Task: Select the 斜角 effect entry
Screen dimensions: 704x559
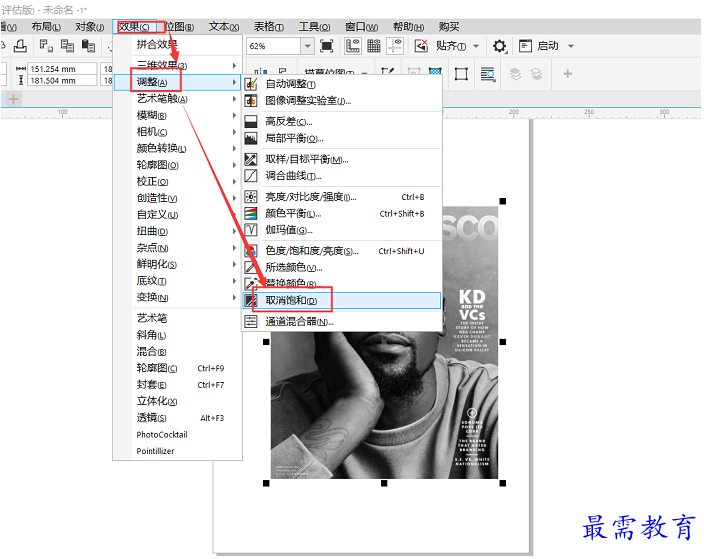Action: 177,335
